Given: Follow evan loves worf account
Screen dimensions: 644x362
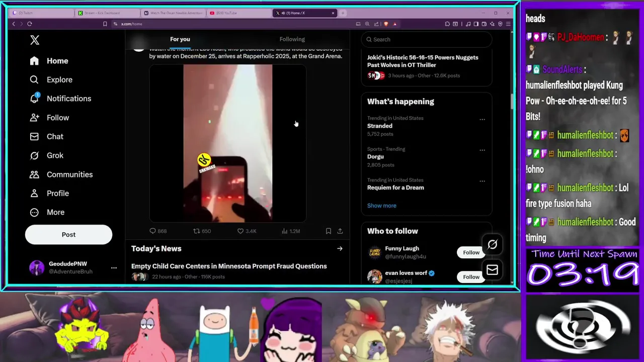Looking at the screenshot, I should (471, 277).
